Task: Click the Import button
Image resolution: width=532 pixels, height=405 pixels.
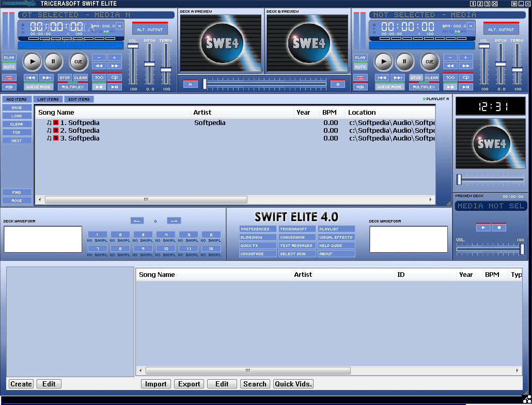Action: pos(155,384)
